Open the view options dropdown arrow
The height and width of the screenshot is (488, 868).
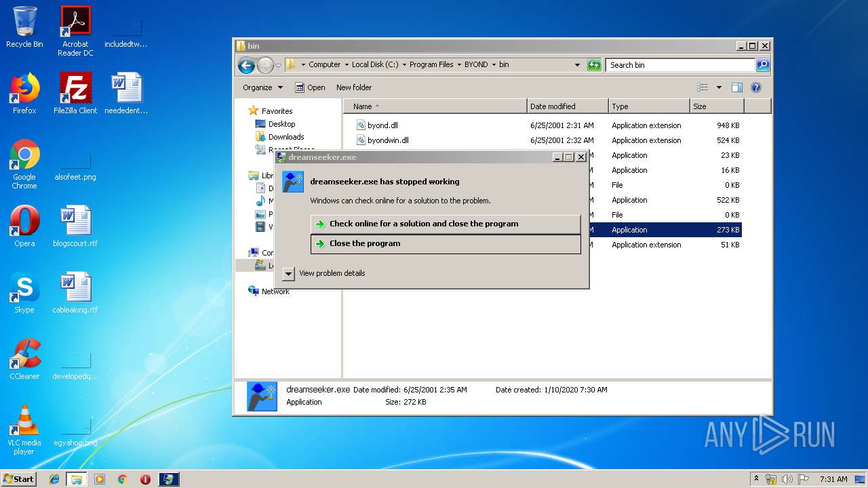click(719, 87)
